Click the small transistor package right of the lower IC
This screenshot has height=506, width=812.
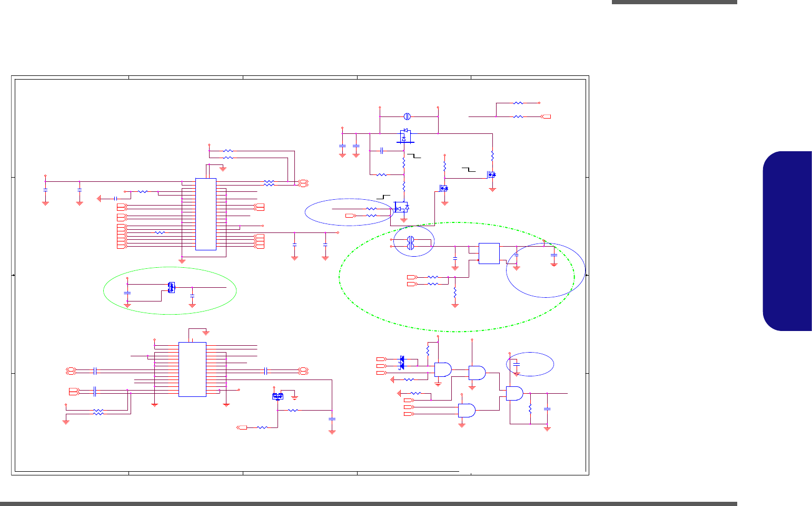point(278,396)
